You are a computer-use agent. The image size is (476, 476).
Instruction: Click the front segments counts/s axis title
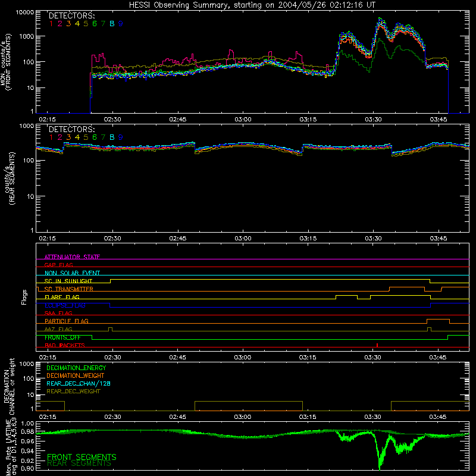click(x=6, y=62)
